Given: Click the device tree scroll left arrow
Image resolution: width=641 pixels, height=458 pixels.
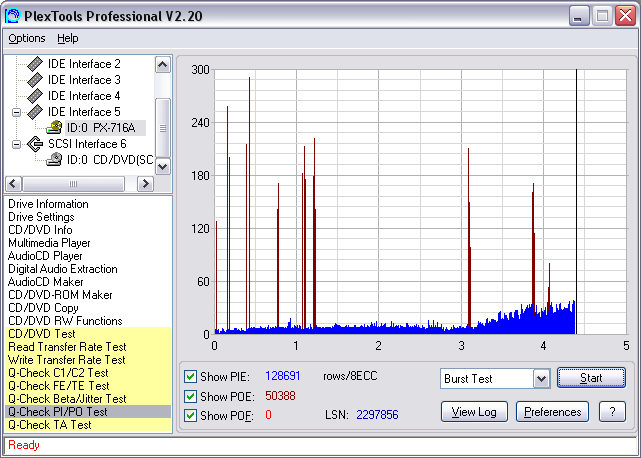Looking at the screenshot, I should [x=13, y=184].
